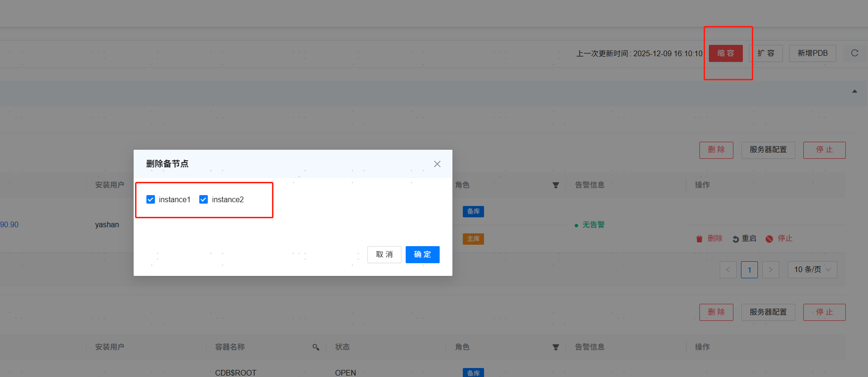Click the refresh icon beside 新增PDB

tap(854, 53)
